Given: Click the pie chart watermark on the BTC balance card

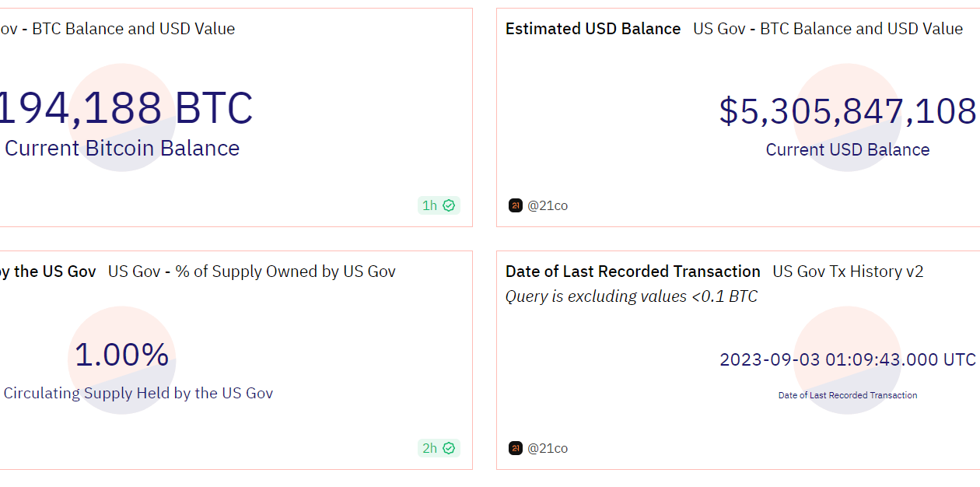Looking at the screenshot, I should coord(122,119).
